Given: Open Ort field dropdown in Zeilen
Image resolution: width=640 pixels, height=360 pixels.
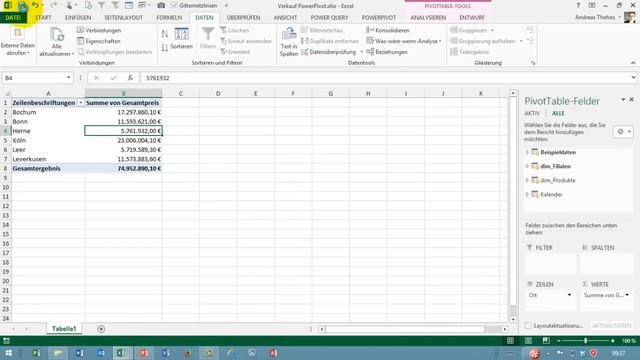Looking at the screenshot, I should pos(569,295).
